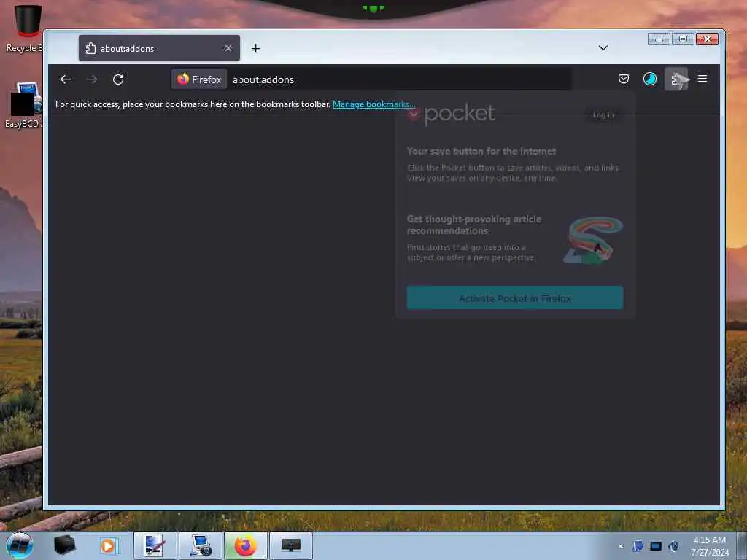Show hidden system tray icons
The height and width of the screenshot is (560, 747).
point(620,546)
